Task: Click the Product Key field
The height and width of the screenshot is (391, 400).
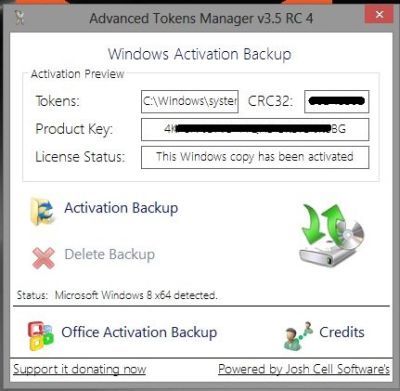Action: (255, 129)
